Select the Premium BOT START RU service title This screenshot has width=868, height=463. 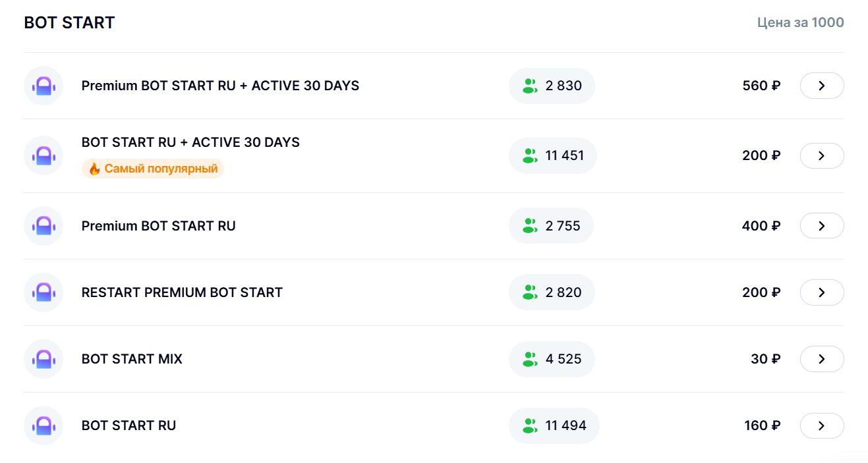pos(158,226)
